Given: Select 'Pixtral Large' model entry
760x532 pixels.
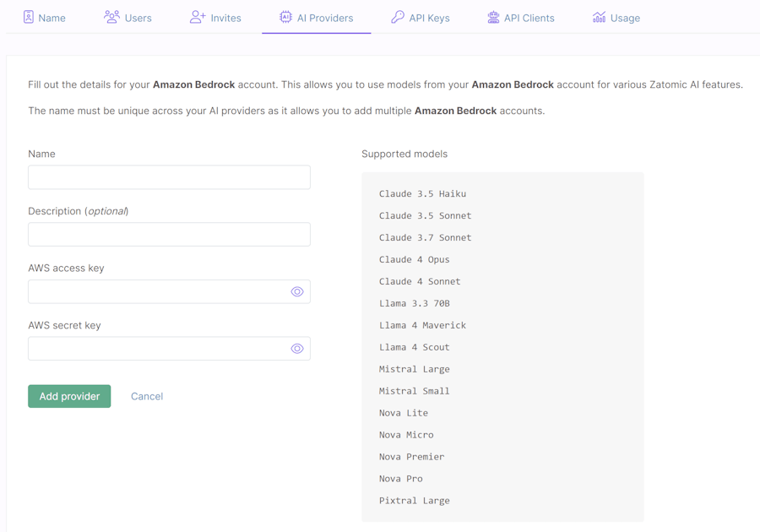Looking at the screenshot, I should [415, 501].
